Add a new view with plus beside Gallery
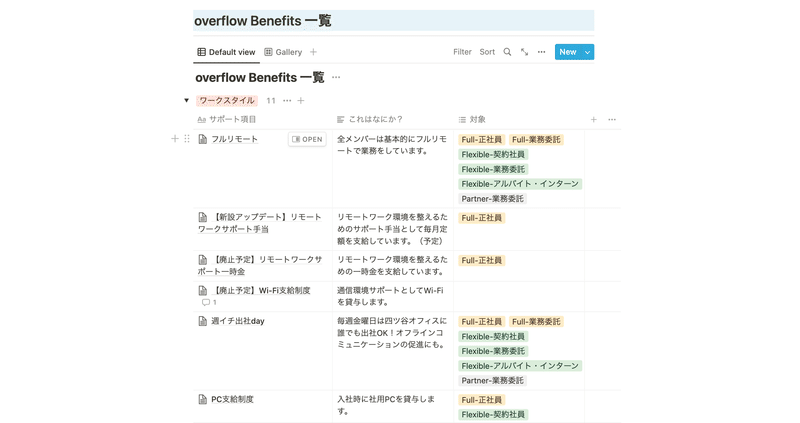The height and width of the screenshot is (423, 800). tap(313, 52)
